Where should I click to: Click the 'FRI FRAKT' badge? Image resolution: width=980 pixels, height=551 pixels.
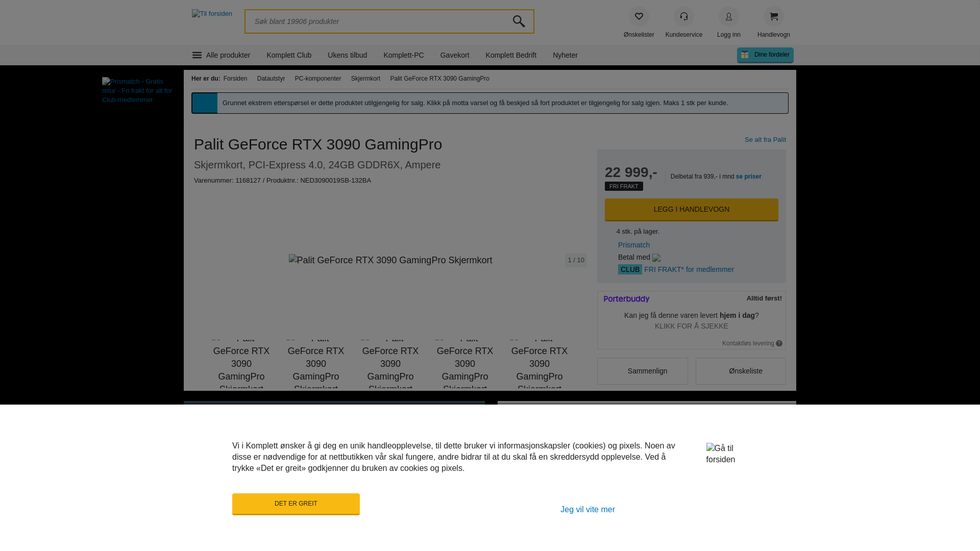tap(624, 186)
